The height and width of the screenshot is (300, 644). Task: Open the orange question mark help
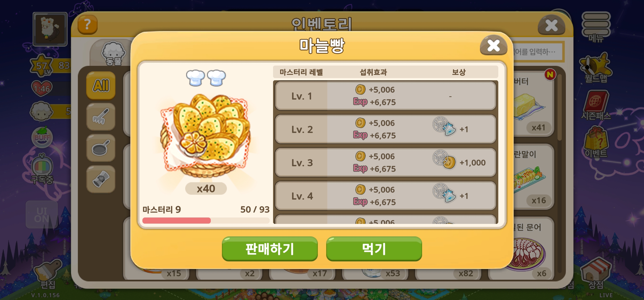[87, 25]
